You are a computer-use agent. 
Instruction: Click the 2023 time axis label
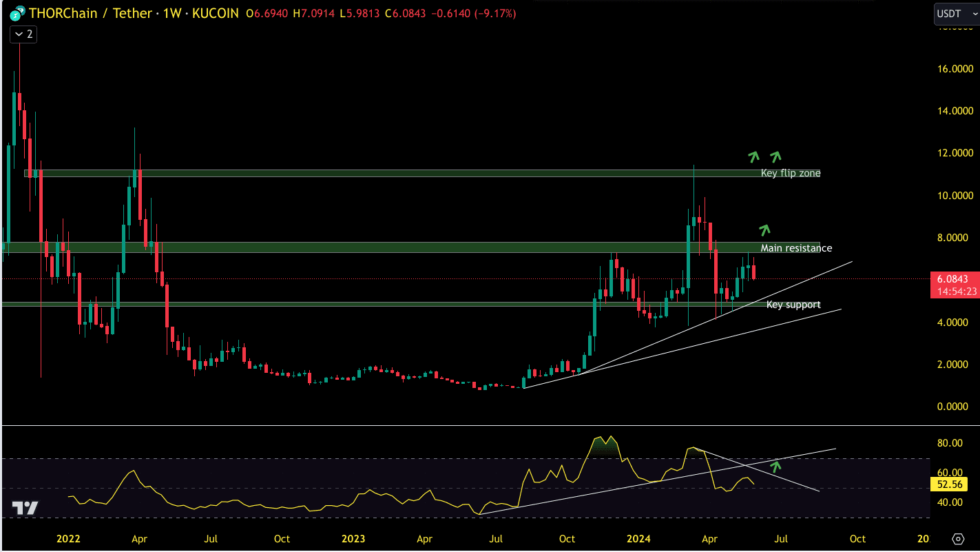(353, 538)
